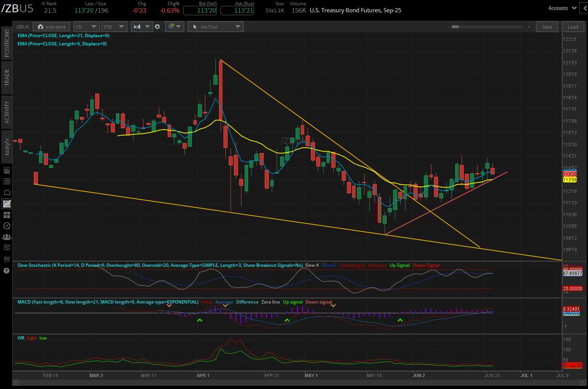The width and height of the screenshot is (588, 389).
Task: Select the 5-length EMA study label
Action: pyautogui.click(x=62, y=44)
